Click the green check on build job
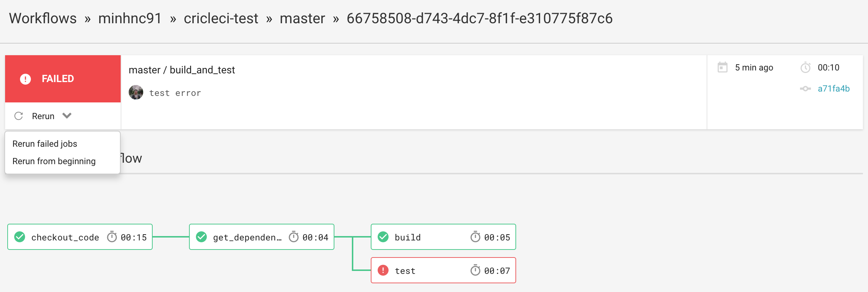The width and height of the screenshot is (868, 292). (x=383, y=237)
